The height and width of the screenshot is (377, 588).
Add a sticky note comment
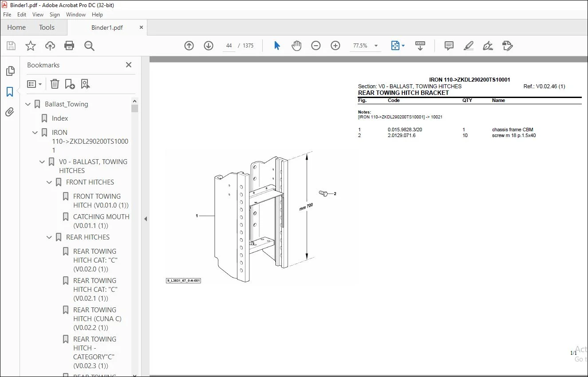click(x=449, y=46)
